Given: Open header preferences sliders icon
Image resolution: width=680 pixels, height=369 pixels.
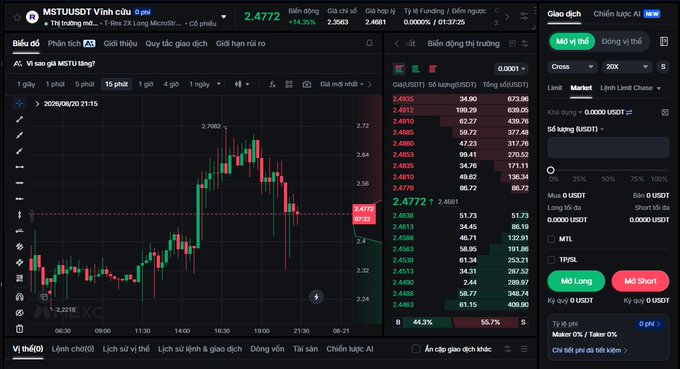Looking at the screenshot, I should (524, 16).
